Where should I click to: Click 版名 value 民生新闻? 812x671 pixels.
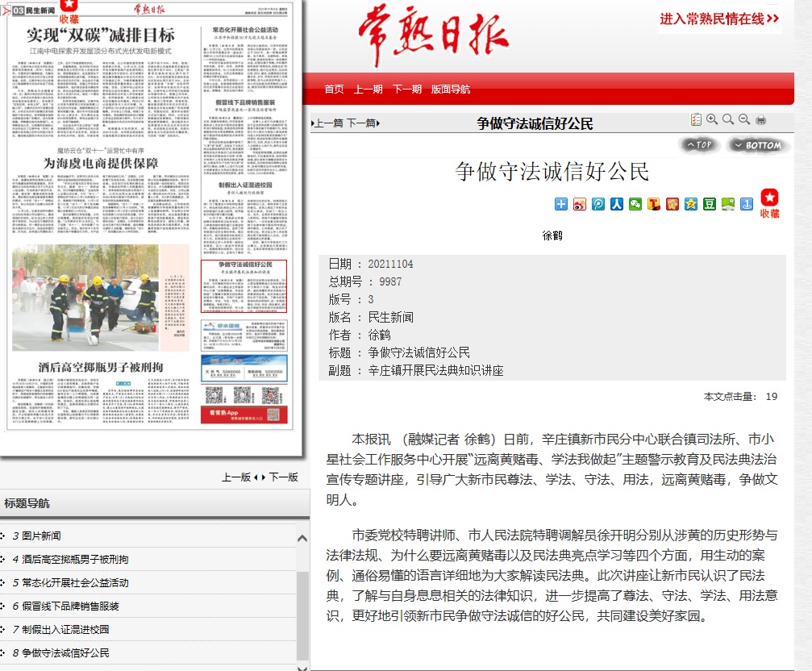[x=390, y=318]
